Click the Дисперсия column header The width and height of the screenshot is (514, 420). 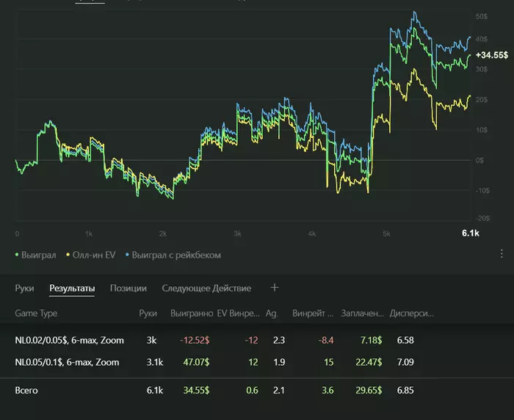(x=411, y=314)
